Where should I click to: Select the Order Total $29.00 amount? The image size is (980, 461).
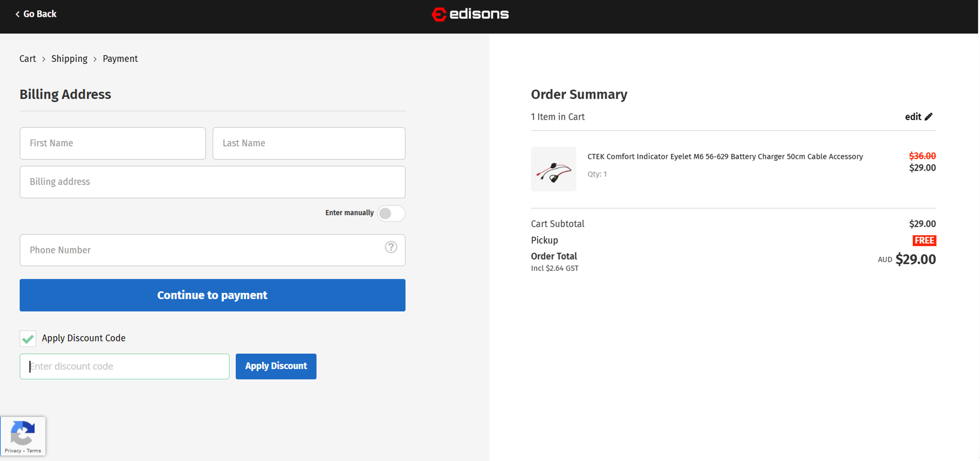coord(915,259)
